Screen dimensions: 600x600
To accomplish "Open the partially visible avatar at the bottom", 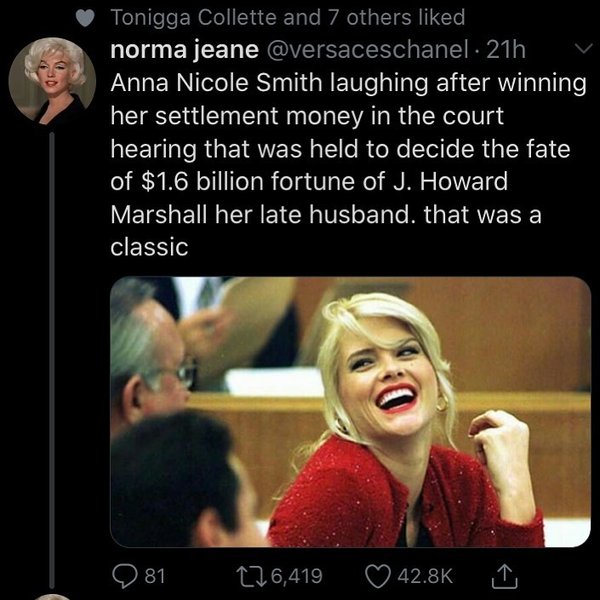I will pos(53,596).
